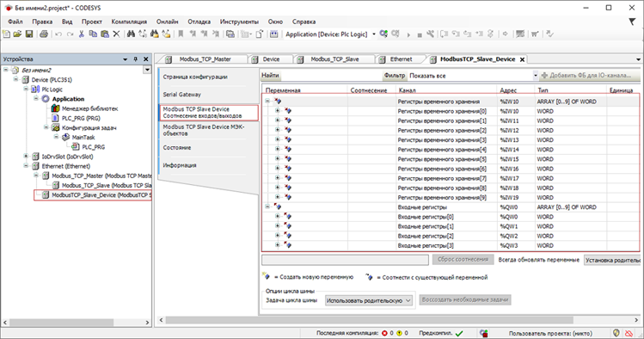Create a new project via toolbar icon
644x339 pixels.
[6, 34]
